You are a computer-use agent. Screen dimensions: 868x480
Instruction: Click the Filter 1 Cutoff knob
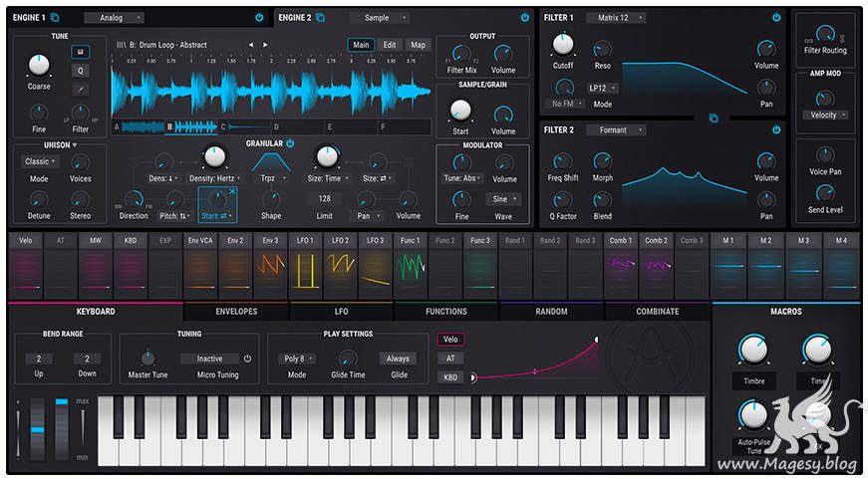click(x=563, y=45)
